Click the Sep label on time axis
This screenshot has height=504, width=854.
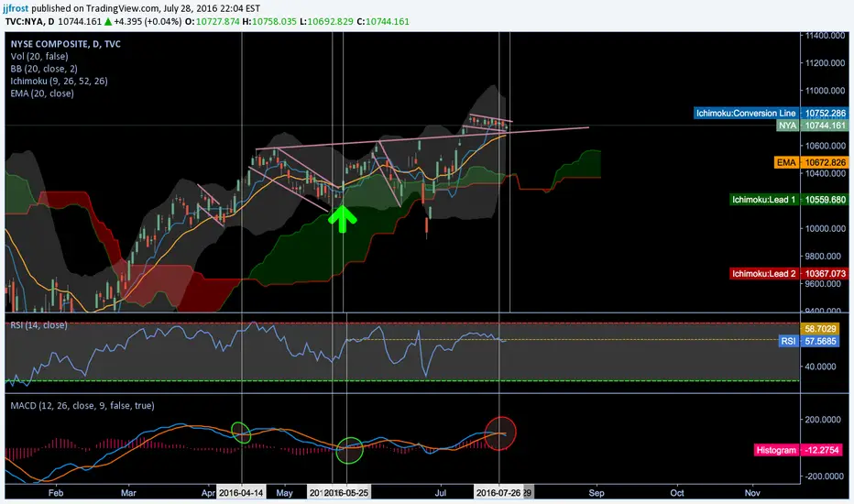pyautogui.click(x=597, y=493)
